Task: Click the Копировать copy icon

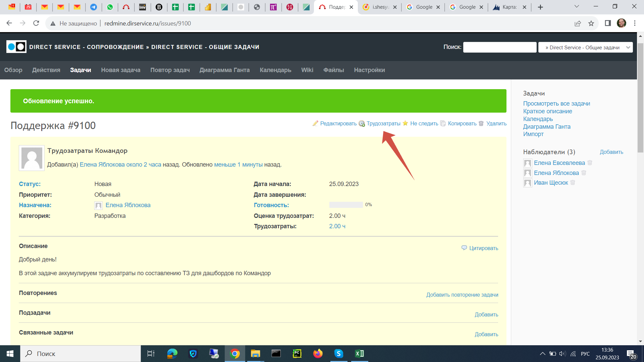Action: (x=443, y=123)
